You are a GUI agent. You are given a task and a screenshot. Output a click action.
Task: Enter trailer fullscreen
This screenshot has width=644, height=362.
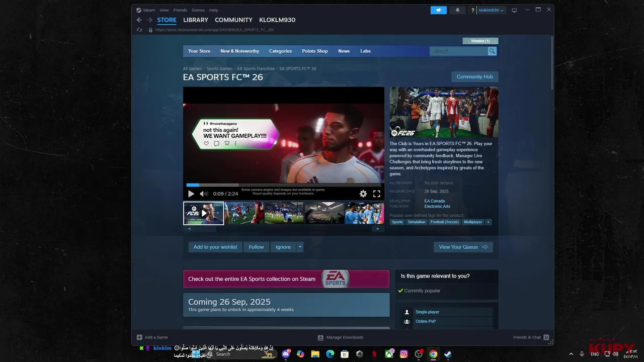(376, 194)
